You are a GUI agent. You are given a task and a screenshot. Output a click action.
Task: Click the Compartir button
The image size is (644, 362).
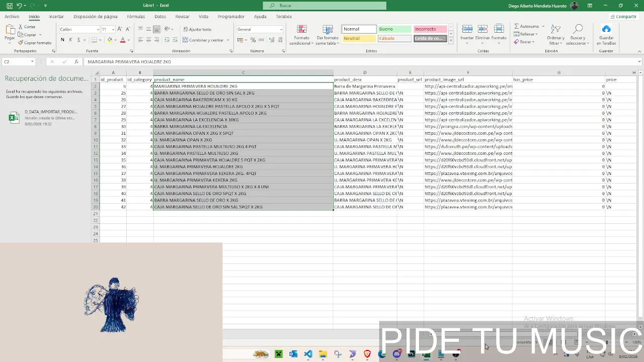(x=623, y=17)
